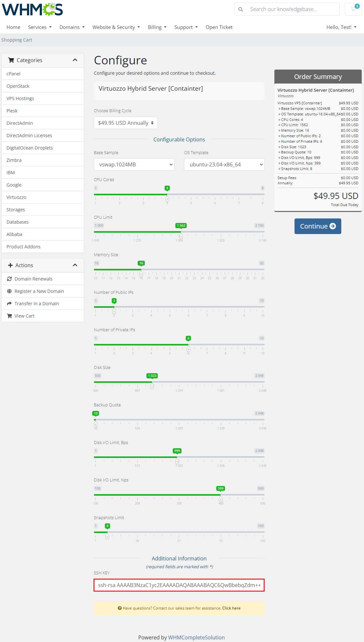Collapse the Actions panel chevron
This screenshot has width=364, height=642.
point(75,265)
